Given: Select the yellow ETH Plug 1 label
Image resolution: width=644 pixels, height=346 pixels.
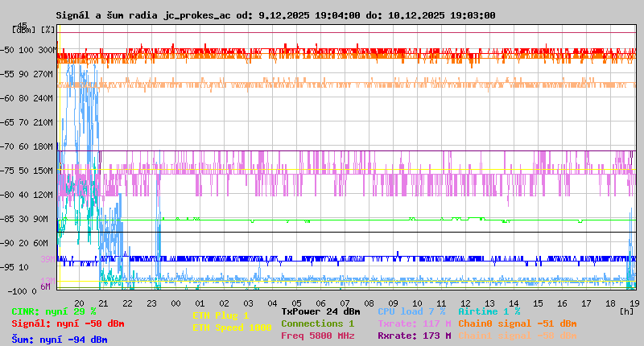Looking at the screenshot, I should pos(221,315).
